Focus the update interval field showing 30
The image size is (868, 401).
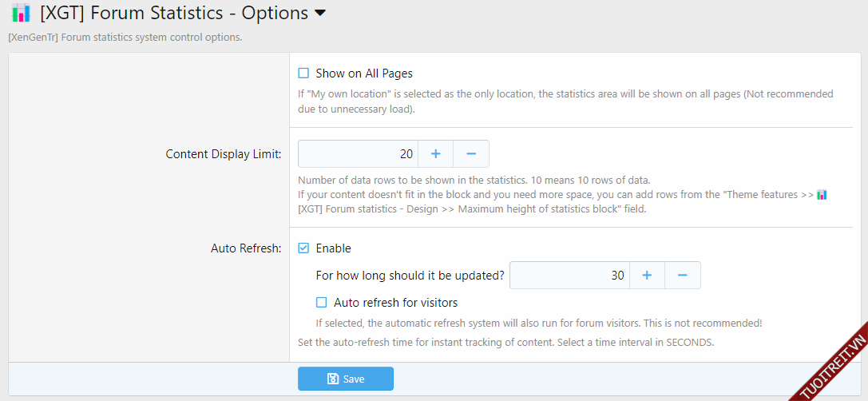click(569, 276)
